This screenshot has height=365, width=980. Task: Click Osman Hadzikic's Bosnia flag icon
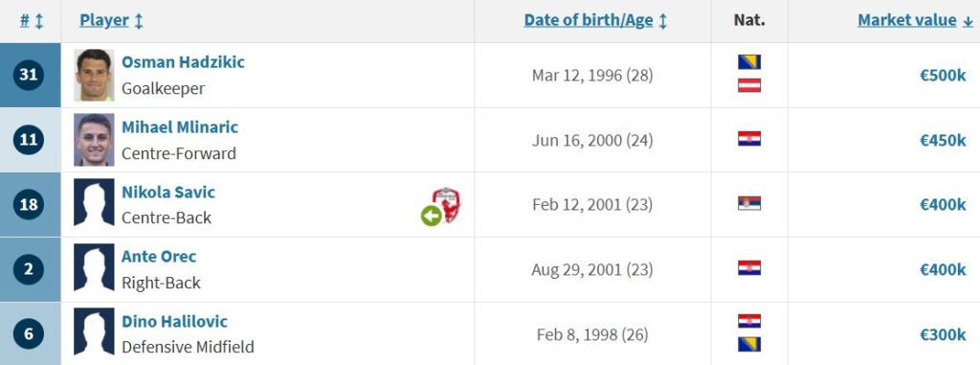pos(749,62)
